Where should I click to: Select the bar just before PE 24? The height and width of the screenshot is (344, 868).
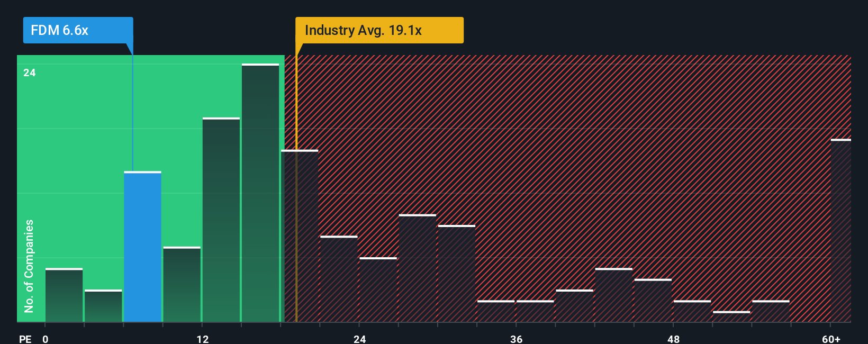[x=339, y=279]
